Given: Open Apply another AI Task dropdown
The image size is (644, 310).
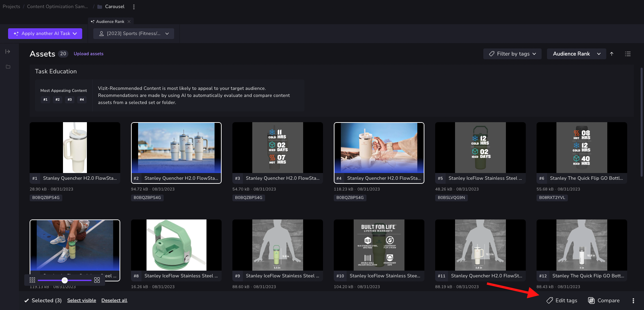Looking at the screenshot, I should [x=45, y=34].
